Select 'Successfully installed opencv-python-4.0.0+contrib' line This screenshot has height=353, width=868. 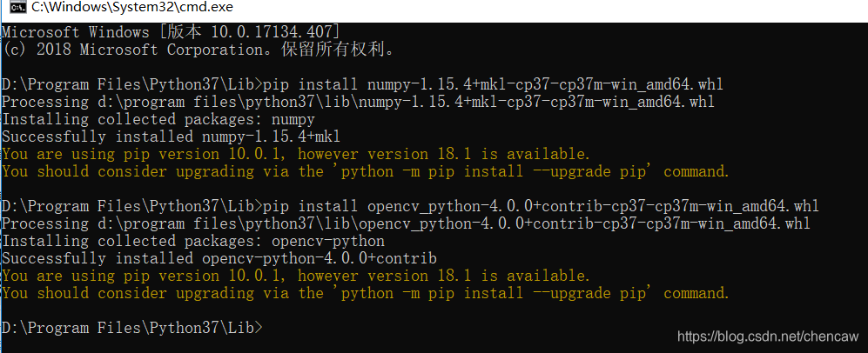219,258
